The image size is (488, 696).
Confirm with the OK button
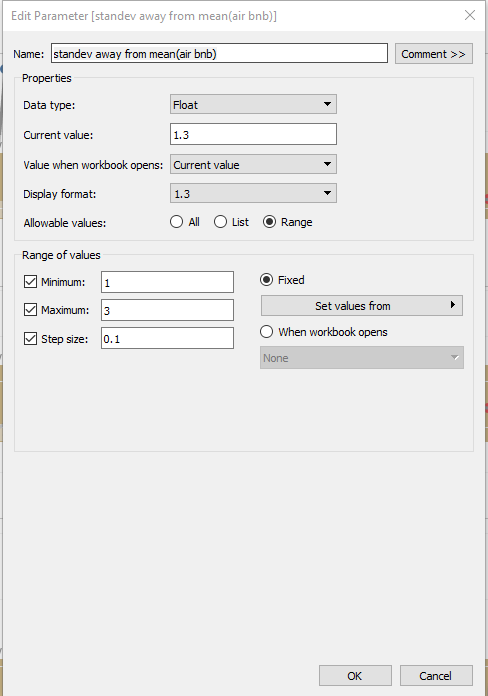[355, 676]
